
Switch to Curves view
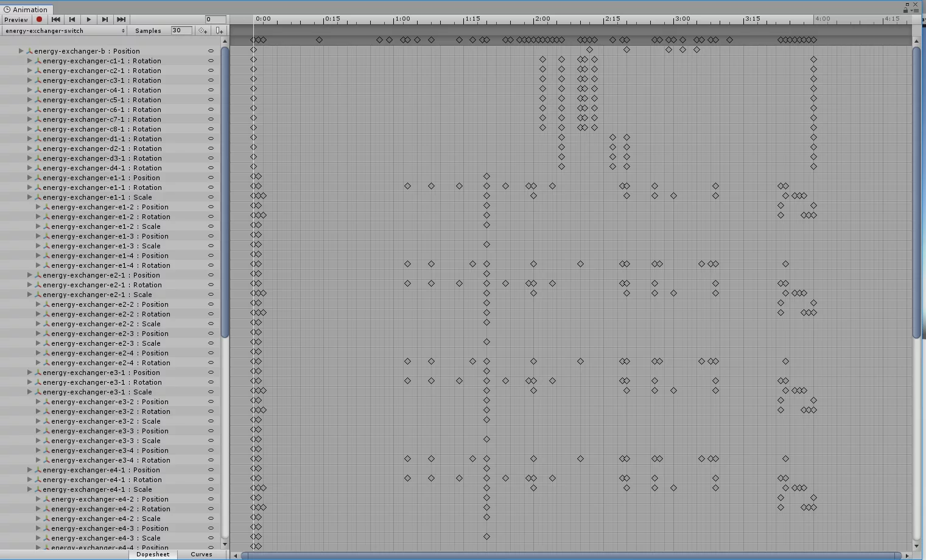click(202, 555)
